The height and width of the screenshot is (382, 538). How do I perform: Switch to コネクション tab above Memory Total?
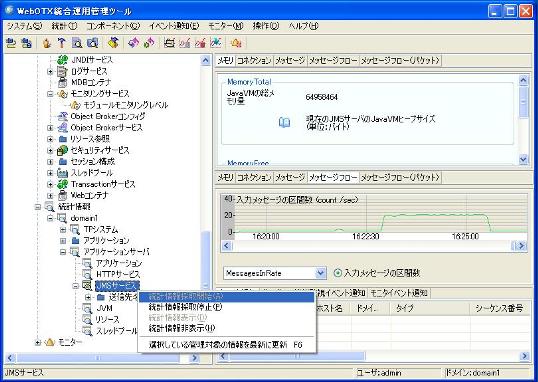[254, 60]
